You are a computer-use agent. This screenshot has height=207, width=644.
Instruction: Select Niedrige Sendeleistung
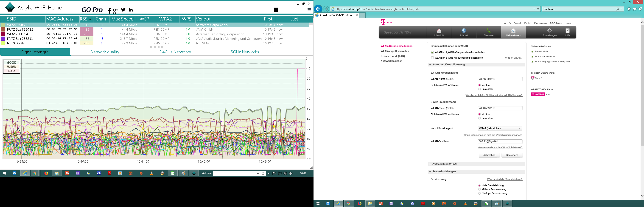[x=479, y=193]
